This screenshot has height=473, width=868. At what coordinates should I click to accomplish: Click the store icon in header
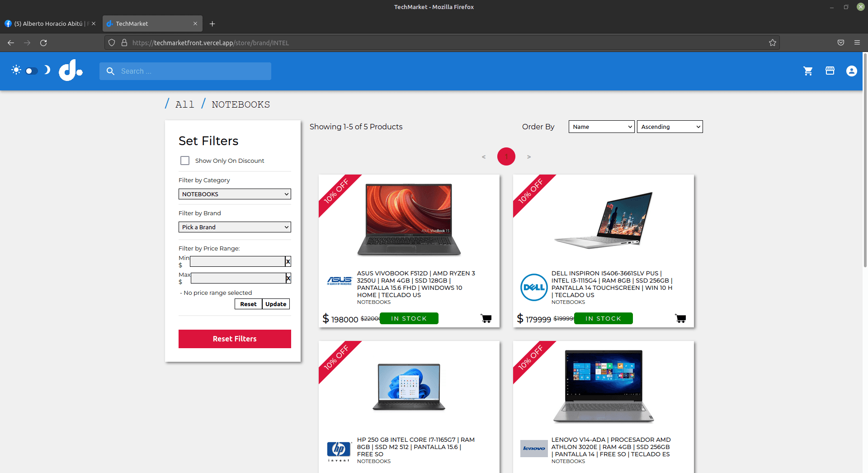point(830,71)
